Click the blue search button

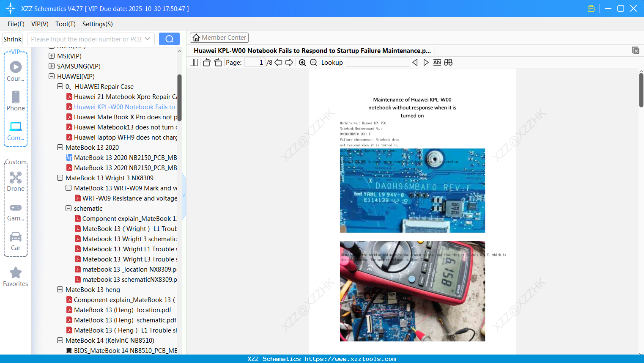tap(169, 39)
